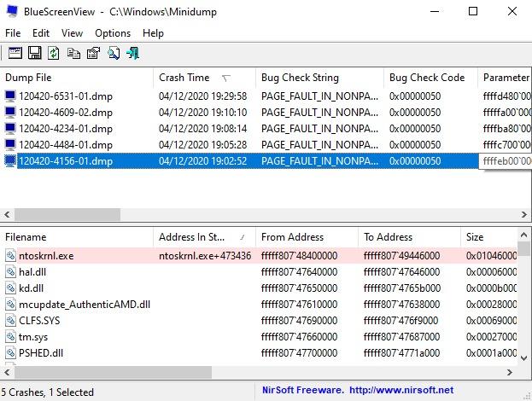Select dump file 120420-4609-02.dmp

66,113
